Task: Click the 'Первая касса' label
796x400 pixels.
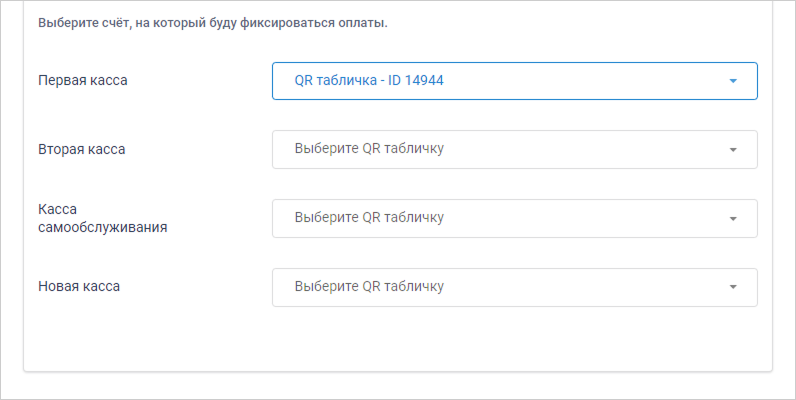Action: pos(83,80)
